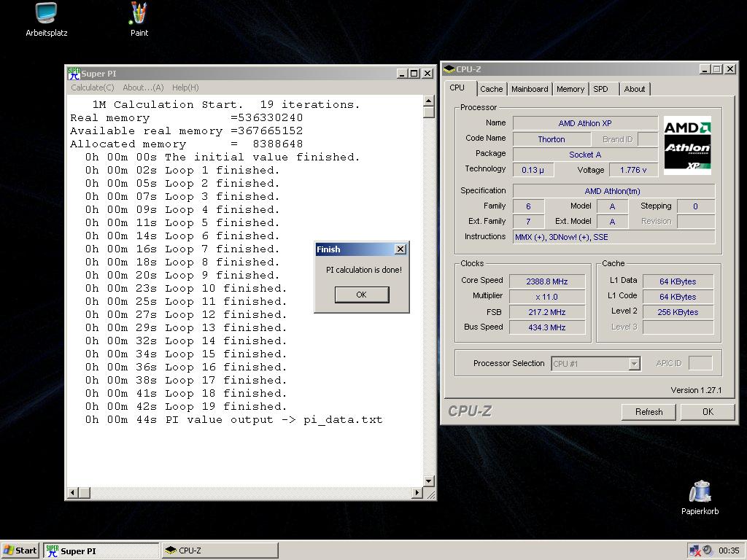This screenshot has height=560, width=747.
Task: Click the Start button on taskbar
Action: pos(20,551)
